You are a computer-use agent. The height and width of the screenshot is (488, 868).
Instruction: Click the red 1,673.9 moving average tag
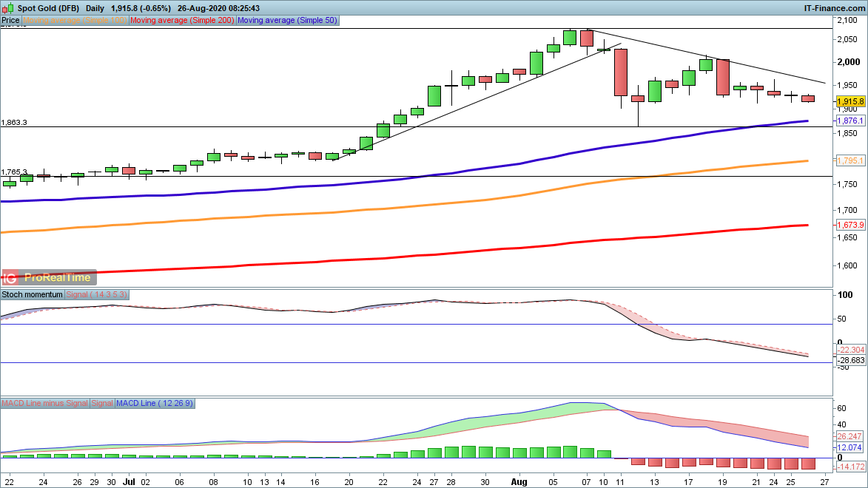point(850,225)
